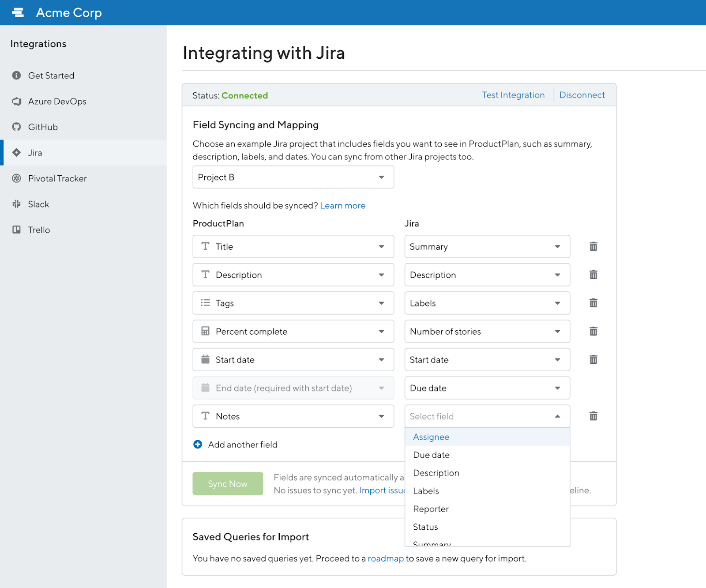
Task: Click the Test Integration link
Action: pos(513,95)
